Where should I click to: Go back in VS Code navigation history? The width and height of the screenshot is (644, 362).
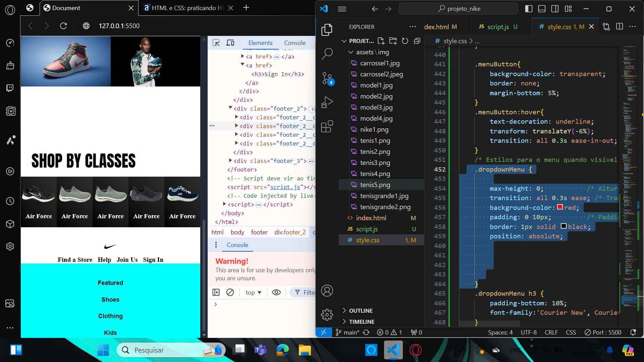coord(375,9)
